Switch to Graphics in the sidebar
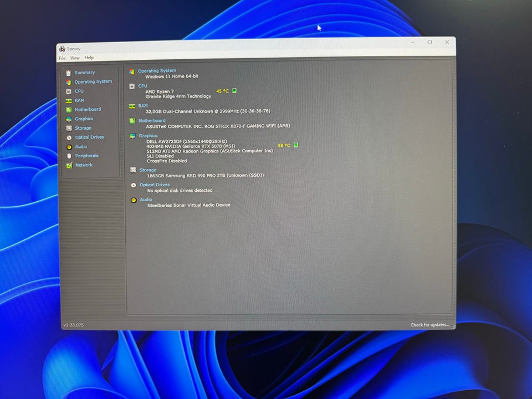The width and height of the screenshot is (532, 399). (x=84, y=119)
